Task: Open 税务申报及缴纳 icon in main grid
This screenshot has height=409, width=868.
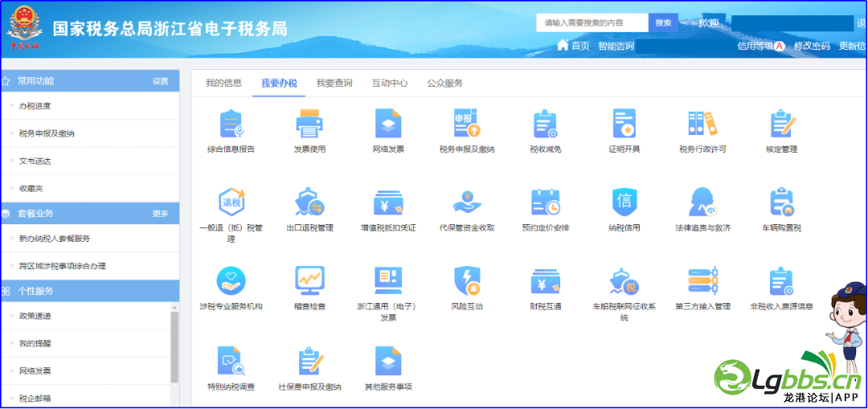Action: pyautogui.click(x=467, y=124)
